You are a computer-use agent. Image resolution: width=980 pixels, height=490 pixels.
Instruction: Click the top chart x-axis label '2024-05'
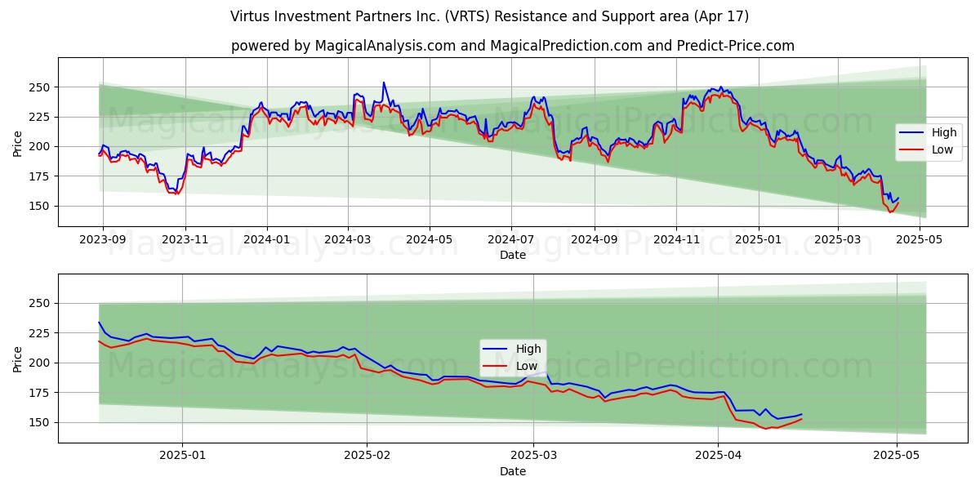(430, 240)
